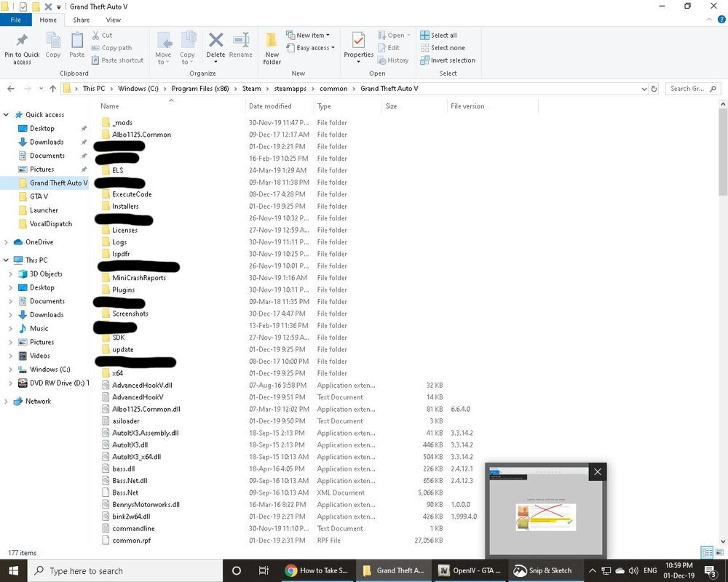Switch to large icons view toggle
This screenshot has width=728, height=582.
coord(719,552)
